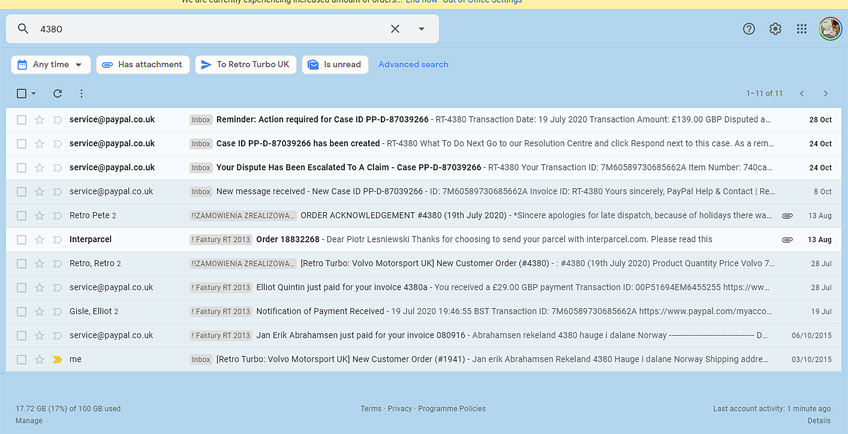Select the ORDER ACKNOWLEDGEMENT #4380 checkbox
The height and width of the screenshot is (434, 848).
(x=21, y=216)
